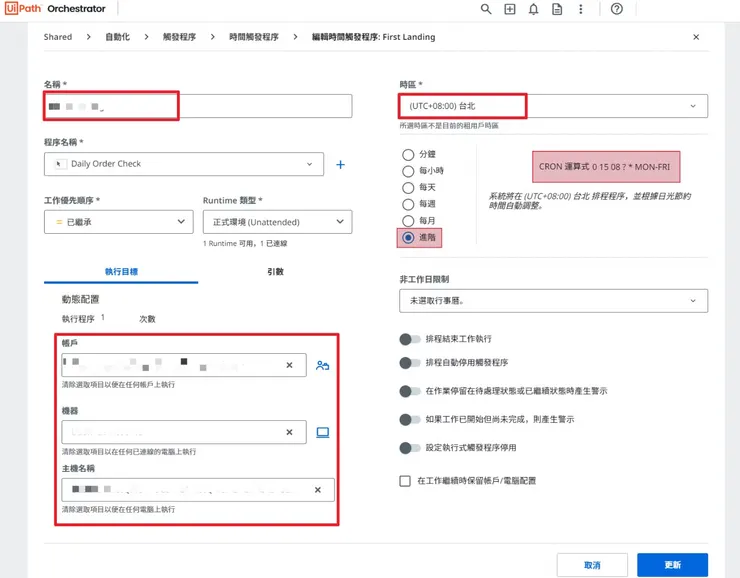Open the document icon in header

[557, 9]
